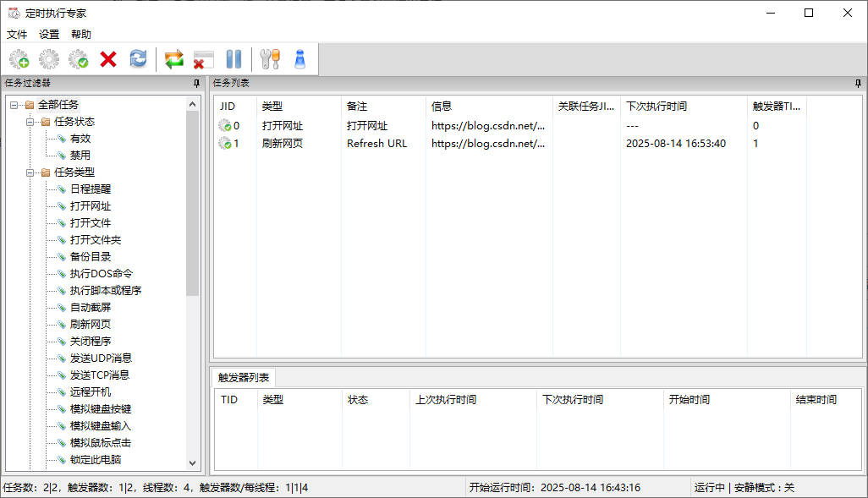Click the tag icon beside 有效
This screenshot has height=498, width=868.
pyautogui.click(x=62, y=139)
